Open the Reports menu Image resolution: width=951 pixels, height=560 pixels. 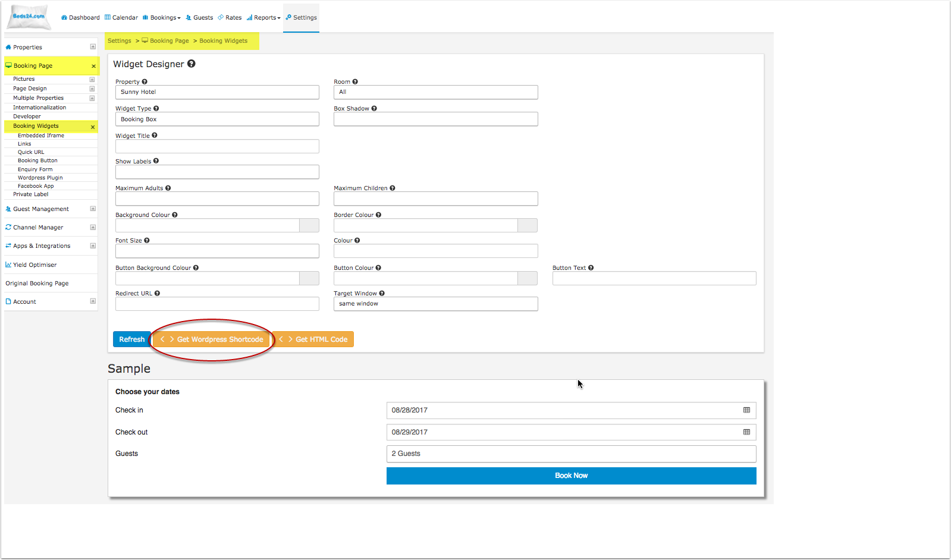(x=263, y=18)
